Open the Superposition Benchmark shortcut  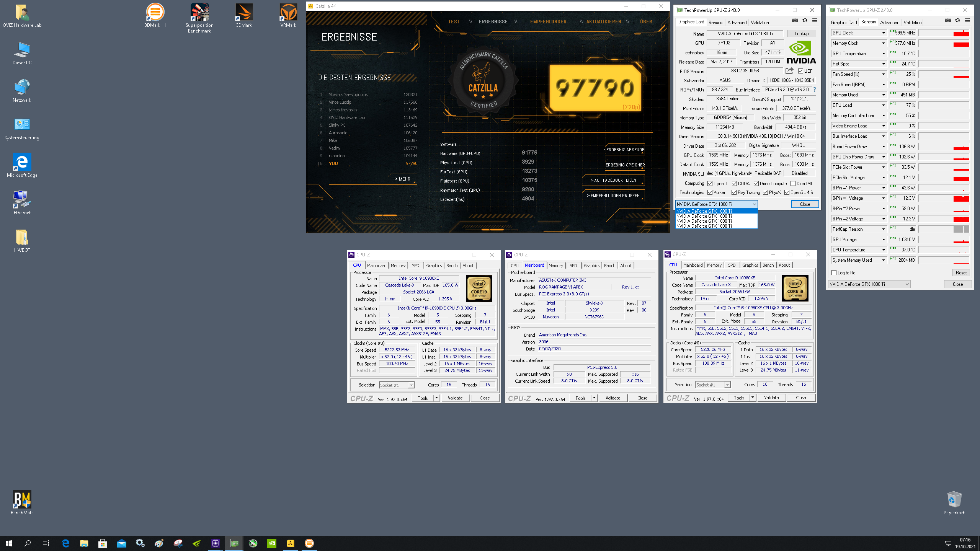199,18
